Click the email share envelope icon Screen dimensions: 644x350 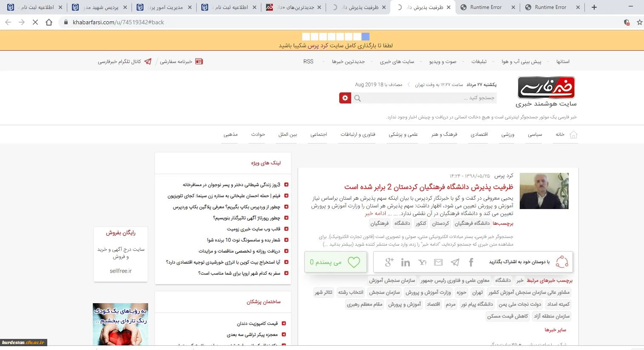click(438, 262)
